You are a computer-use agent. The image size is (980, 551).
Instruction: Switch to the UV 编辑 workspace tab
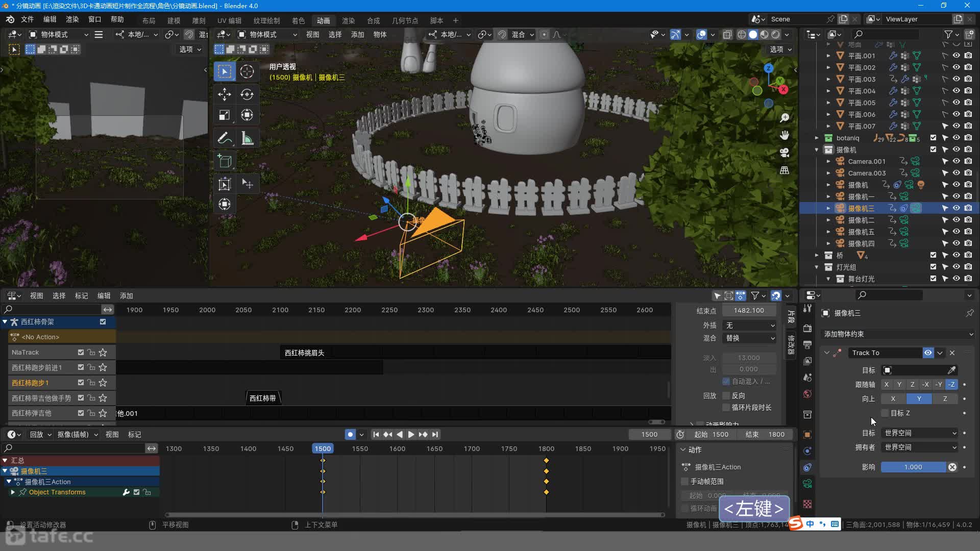click(x=229, y=21)
